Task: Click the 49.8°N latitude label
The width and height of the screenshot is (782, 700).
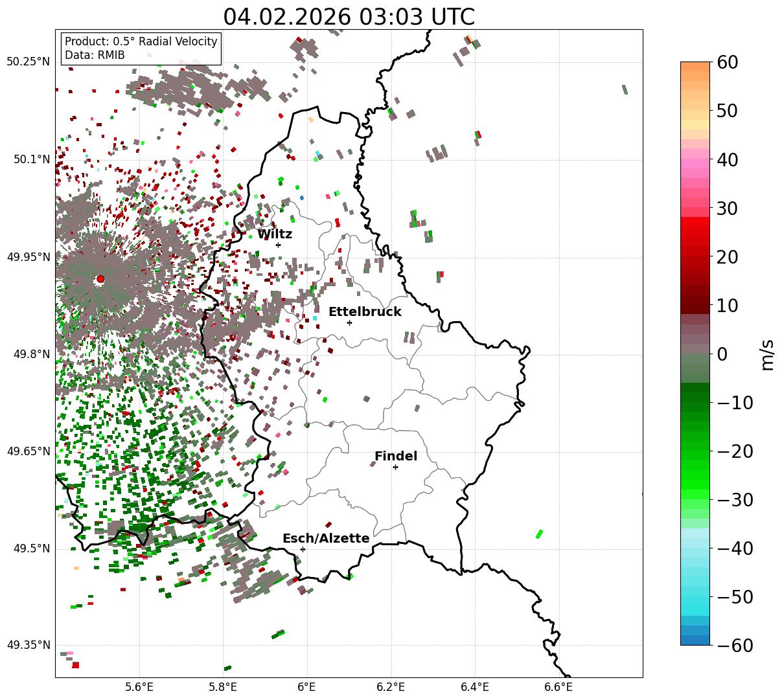Action: (x=31, y=354)
